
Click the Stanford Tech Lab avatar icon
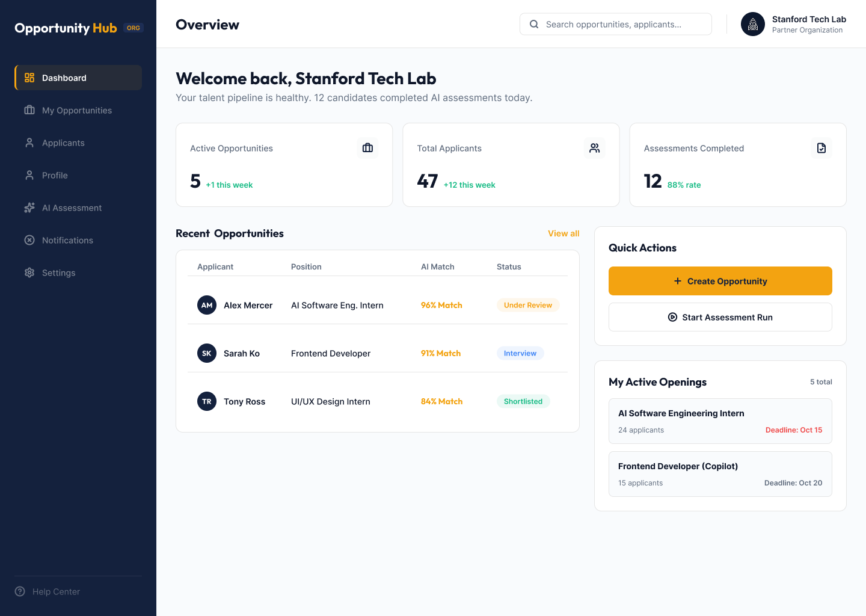pyautogui.click(x=753, y=24)
